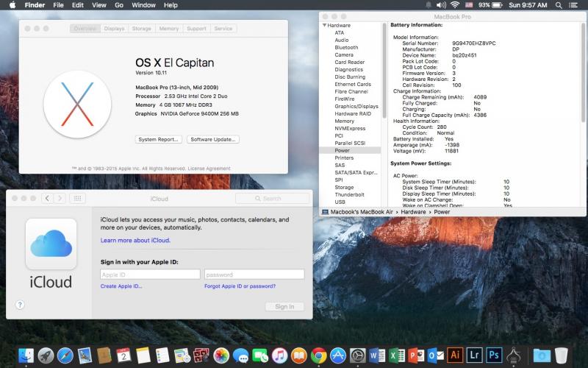Click the Software Update button
The width and height of the screenshot is (588, 368).
(213, 139)
